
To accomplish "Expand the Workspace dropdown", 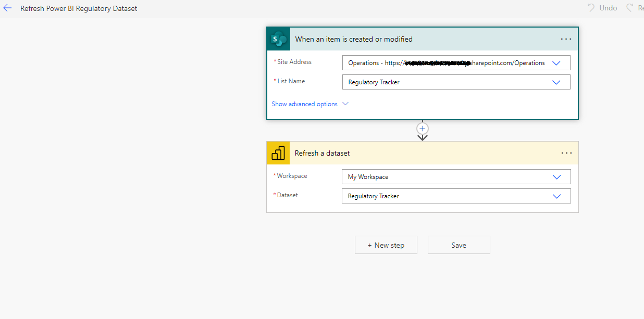I will coord(556,177).
